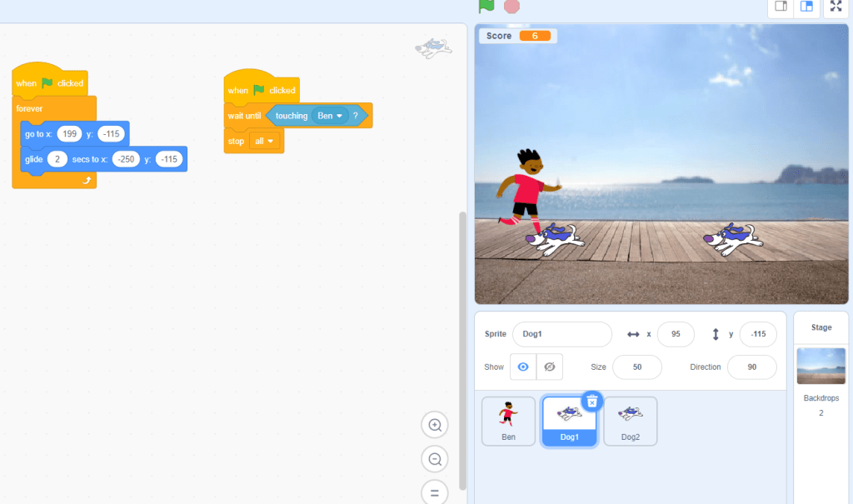Screen dimensions: 853x504
Task: Show the Dog1 sprite with the eye toggle
Action: point(523,366)
